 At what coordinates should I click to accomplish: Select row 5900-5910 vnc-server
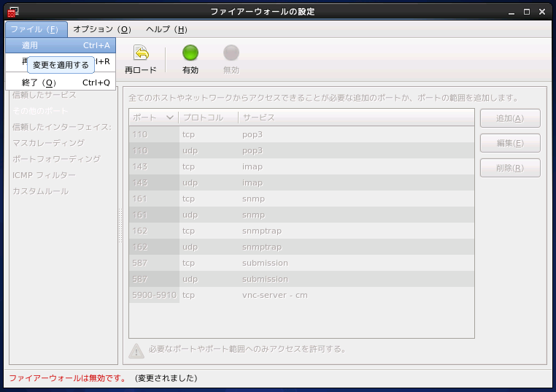point(302,295)
